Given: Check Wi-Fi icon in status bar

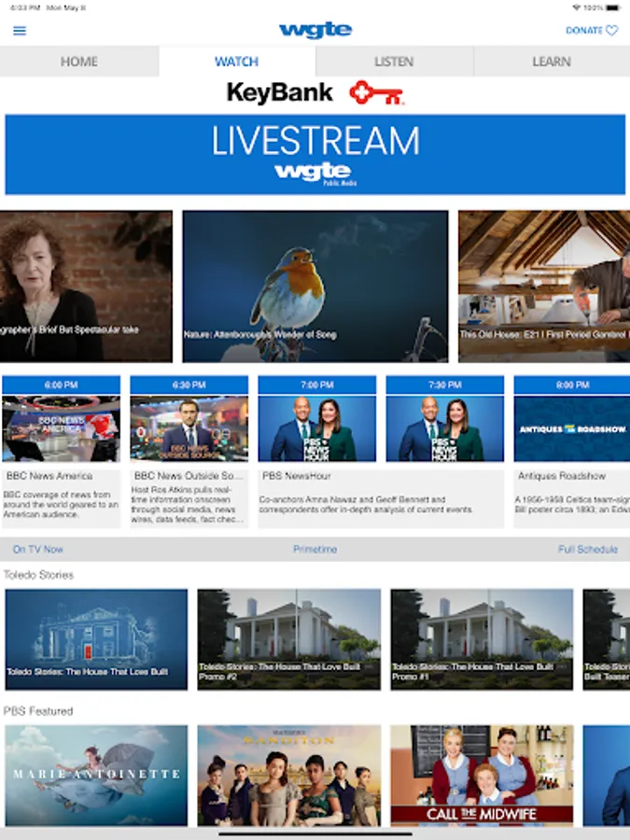Looking at the screenshot, I should [x=577, y=8].
